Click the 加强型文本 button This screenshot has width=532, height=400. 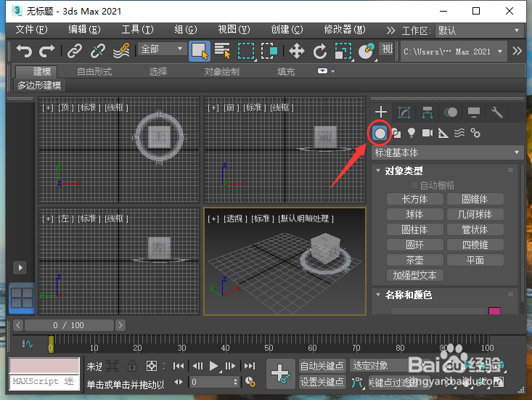point(414,275)
